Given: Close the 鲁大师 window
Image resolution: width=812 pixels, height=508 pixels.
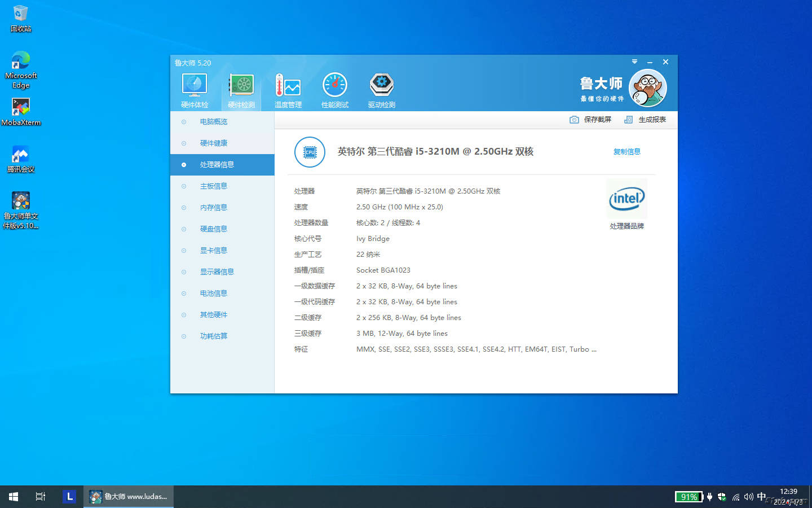Looking at the screenshot, I should 665,62.
